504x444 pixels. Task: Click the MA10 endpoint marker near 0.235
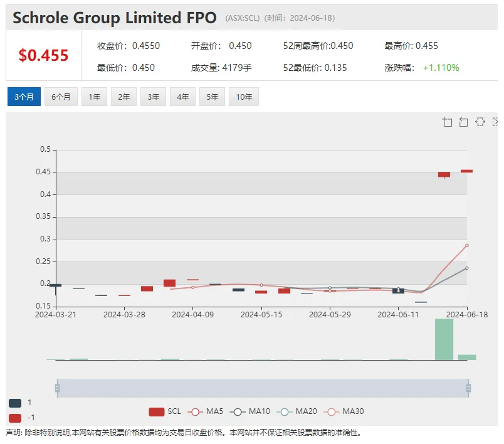tap(467, 268)
